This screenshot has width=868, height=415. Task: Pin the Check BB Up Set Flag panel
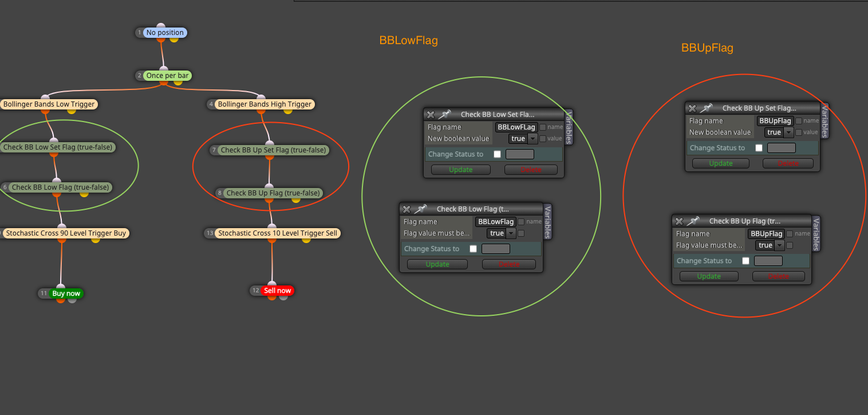tap(707, 108)
